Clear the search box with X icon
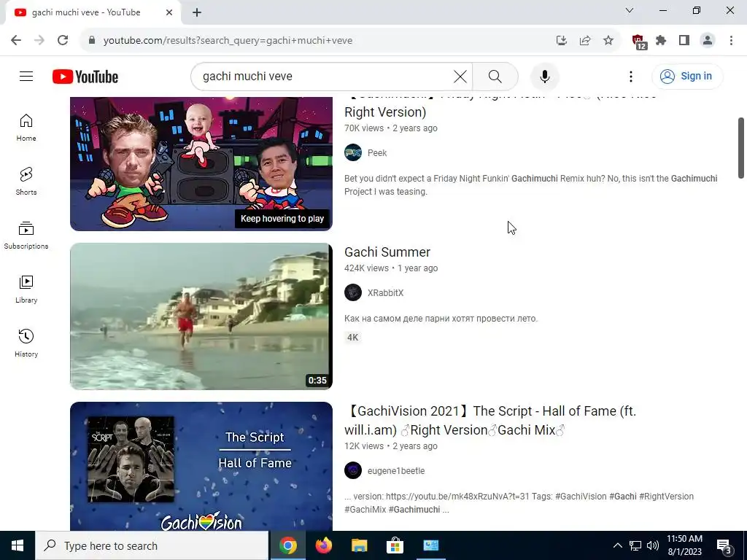747x560 pixels. [460, 76]
